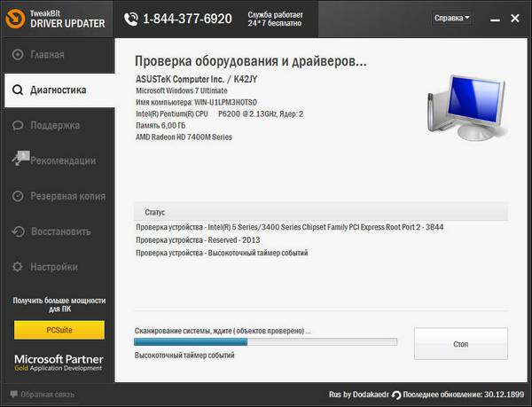532x407 pixels.
Task: Click the yellow PCSuite button
Action: 59,330
